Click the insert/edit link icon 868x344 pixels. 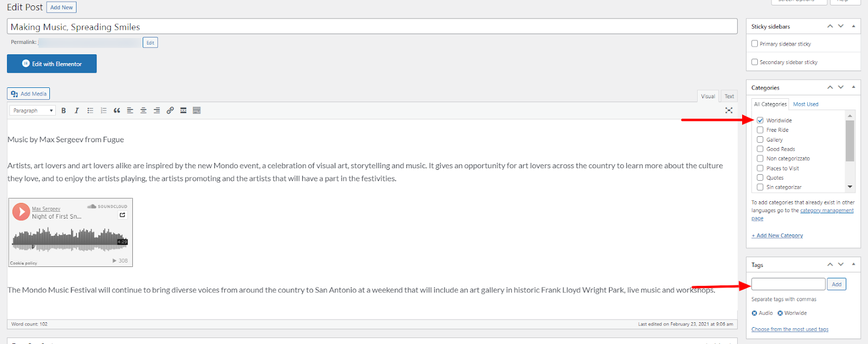pyautogui.click(x=170, y=111)
